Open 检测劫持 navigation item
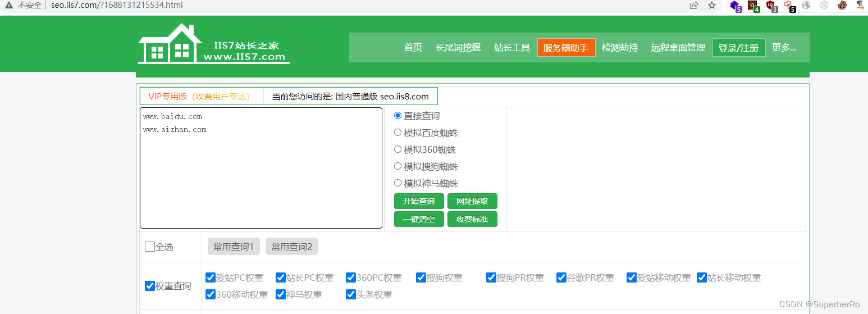The image size is (868, 314). click(620, 48)
